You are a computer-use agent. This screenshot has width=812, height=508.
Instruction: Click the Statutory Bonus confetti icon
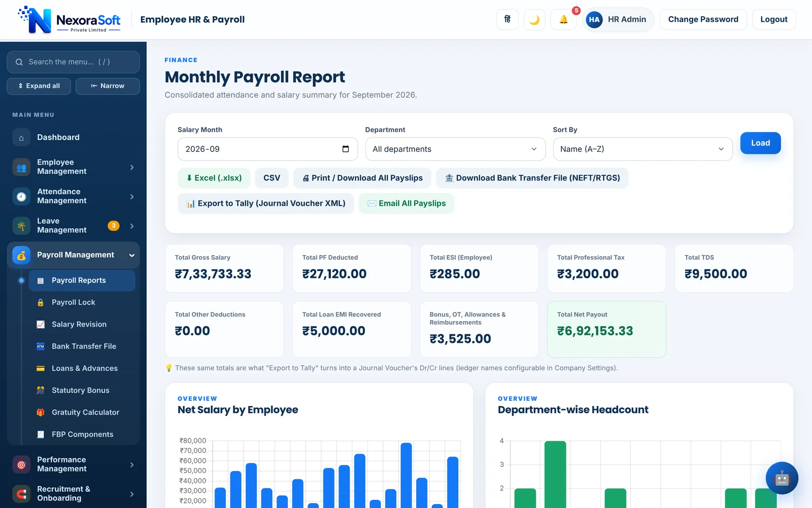[41, 390]
